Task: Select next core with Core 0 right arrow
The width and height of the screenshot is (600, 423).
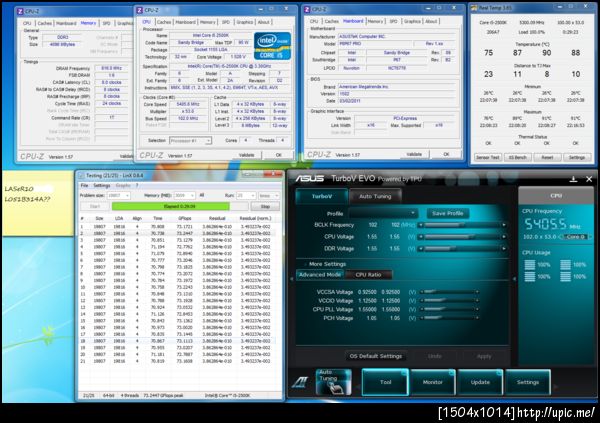Action: (590, 237)
